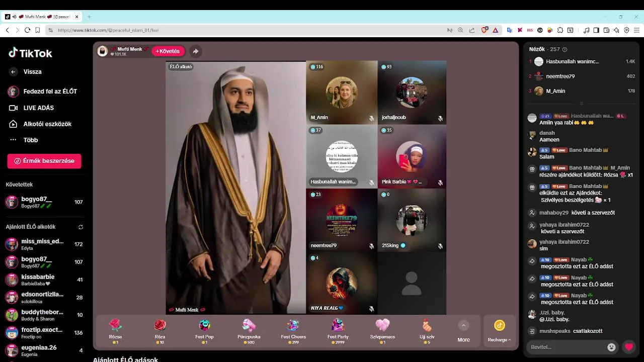Click muted mic icon on NIYA REALG tile
644x362 pixels.
point(372,309)
